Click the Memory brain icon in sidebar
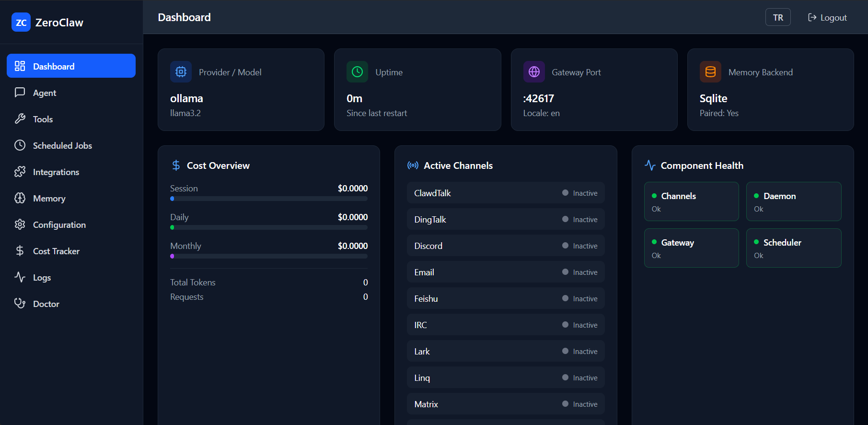Image resolution: width=868 pixels, height=425 pixels. (x=20, y=198)
